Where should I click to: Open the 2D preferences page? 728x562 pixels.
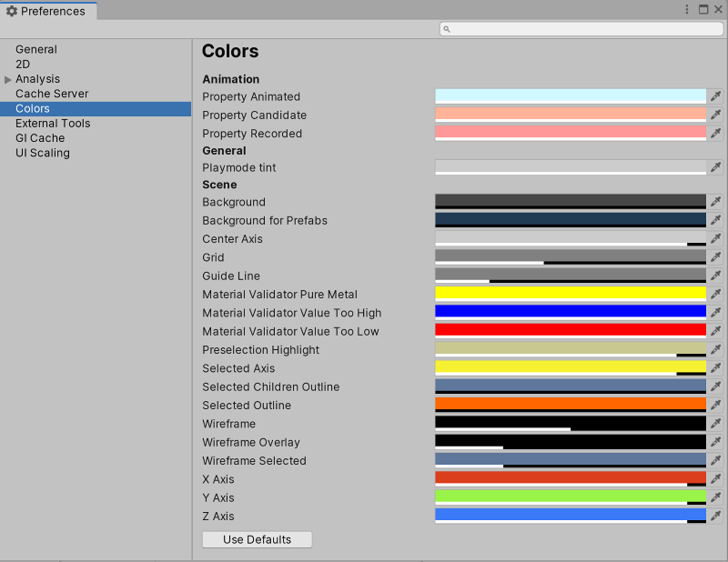23,64
